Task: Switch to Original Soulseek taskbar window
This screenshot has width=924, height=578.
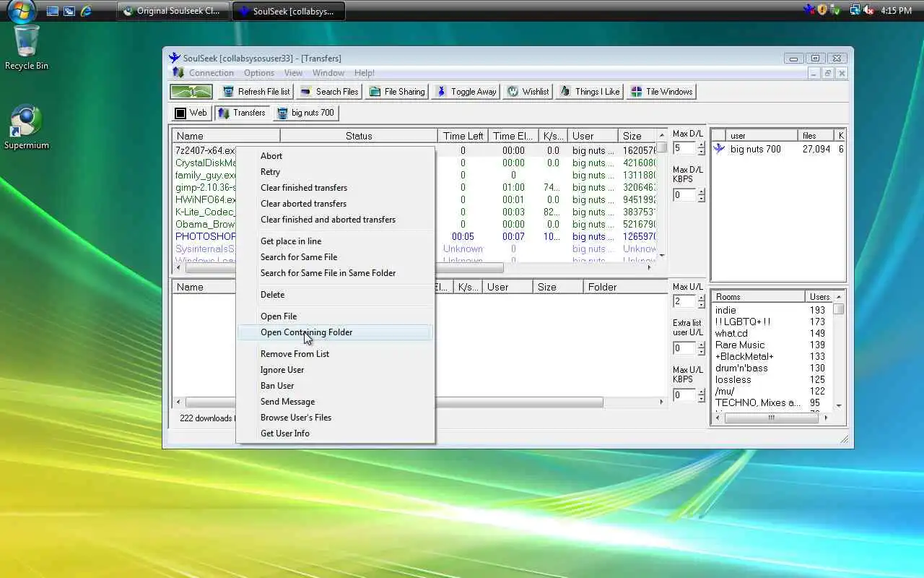Action: tap(173, 11)
